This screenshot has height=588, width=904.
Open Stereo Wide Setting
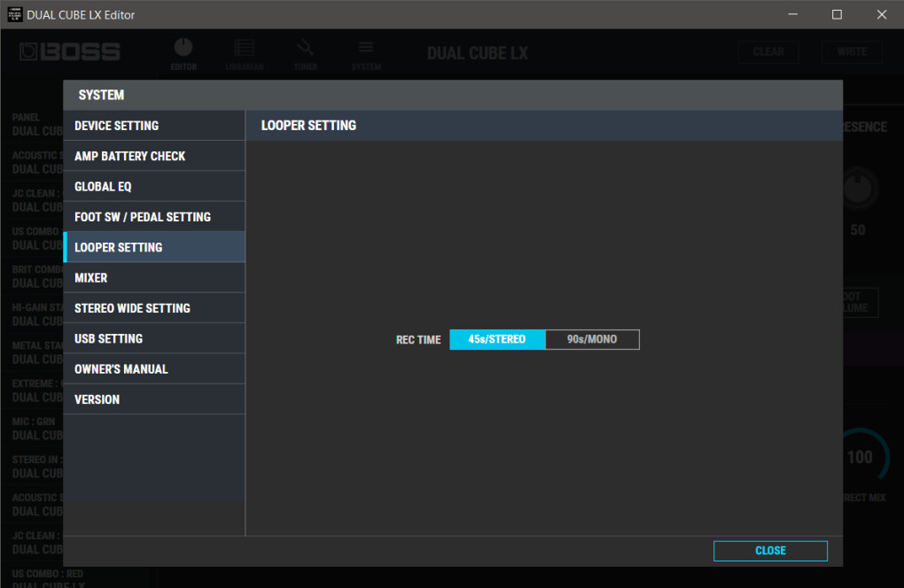(154, 309)
